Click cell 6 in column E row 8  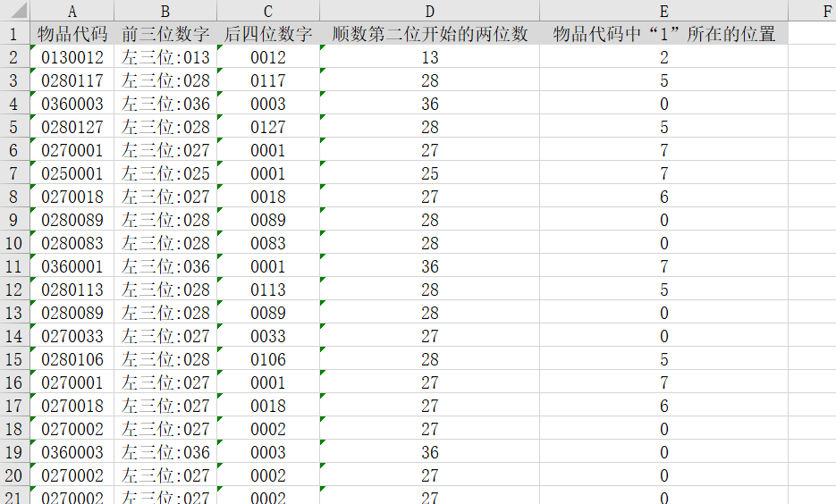pos(663,196)
